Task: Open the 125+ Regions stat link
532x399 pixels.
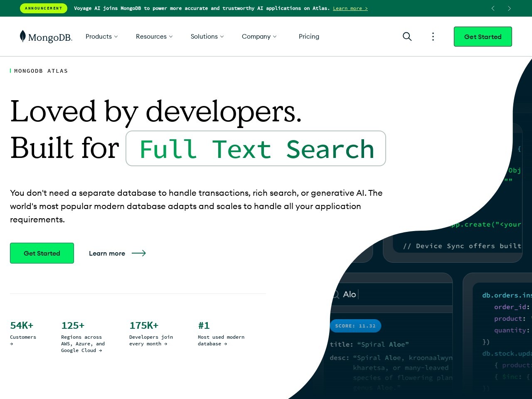Action: tap(83, 337)
